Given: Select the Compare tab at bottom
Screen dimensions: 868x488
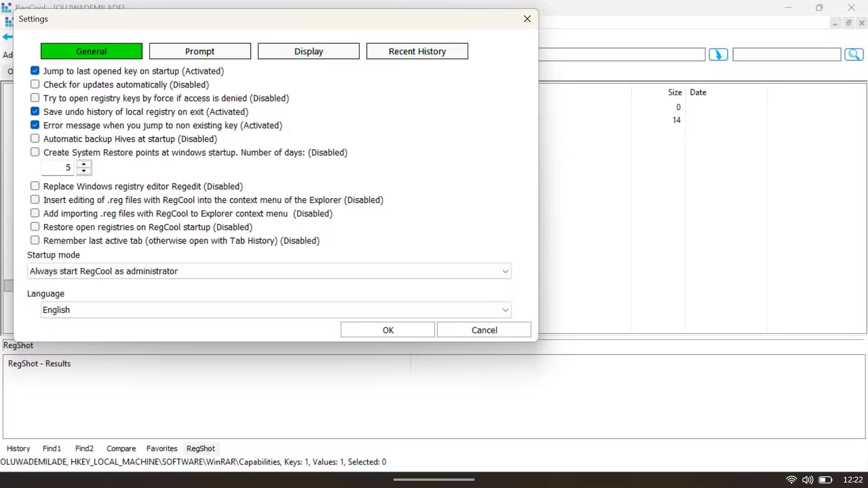Looking at the screenshot, I should pos(121,448).
